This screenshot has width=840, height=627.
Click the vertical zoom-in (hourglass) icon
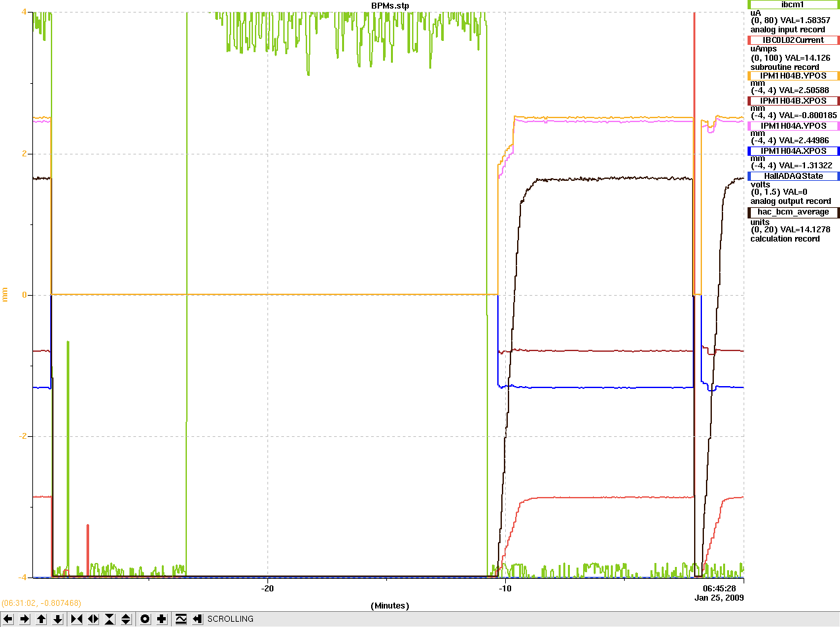110,619
